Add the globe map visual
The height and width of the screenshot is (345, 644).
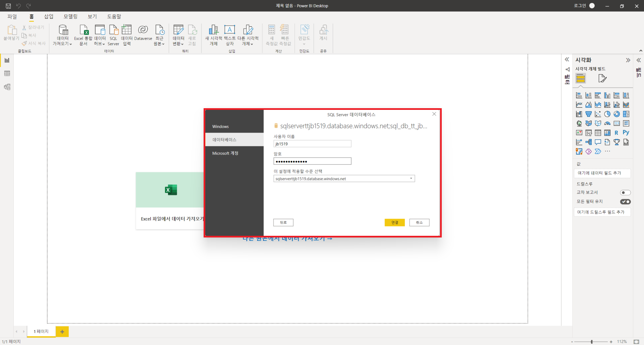click(x=579, y=124)
